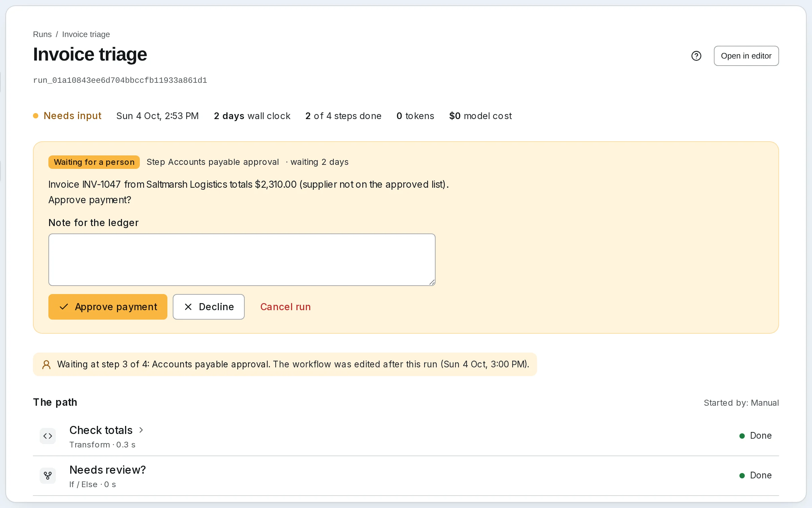Click the 2 days wall clock stat
The height and width of the screenshot is (508, 812).
[x=252, y=116]
